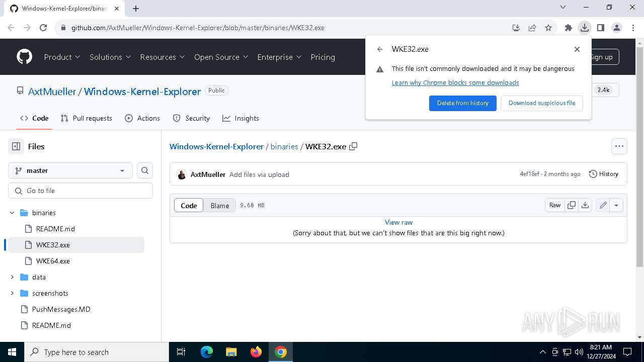Open the Windows-Kernel-Explorer repository title link
This screenshot has height=362, width=644.
[142, 92]
